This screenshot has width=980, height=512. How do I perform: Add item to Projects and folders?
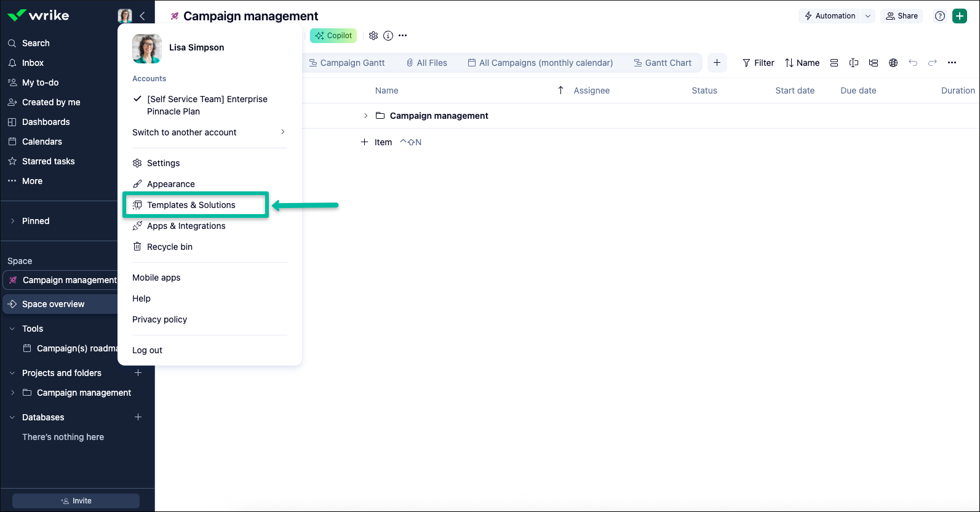click(138, 373)
